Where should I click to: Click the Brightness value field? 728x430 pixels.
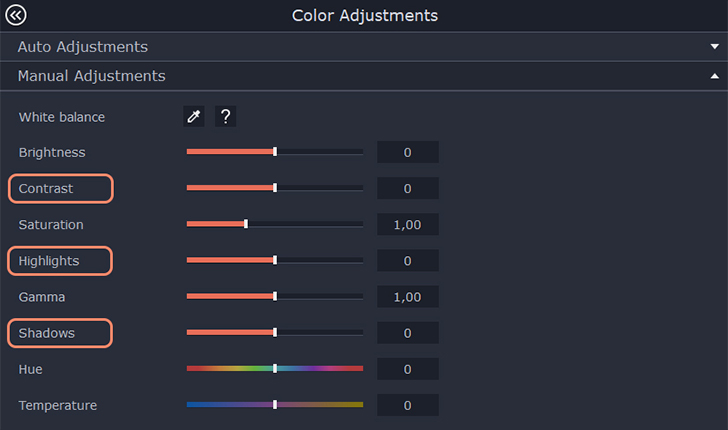[x=408, y=152]
